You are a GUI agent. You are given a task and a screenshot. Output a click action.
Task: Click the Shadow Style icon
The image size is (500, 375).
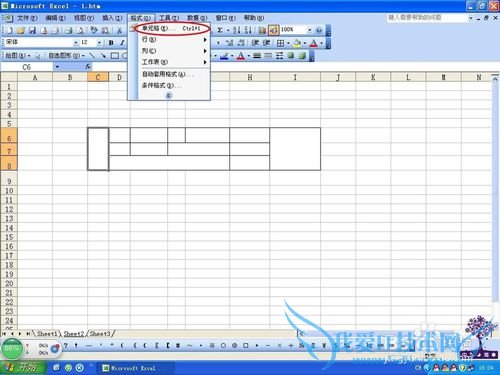[291, 56]
